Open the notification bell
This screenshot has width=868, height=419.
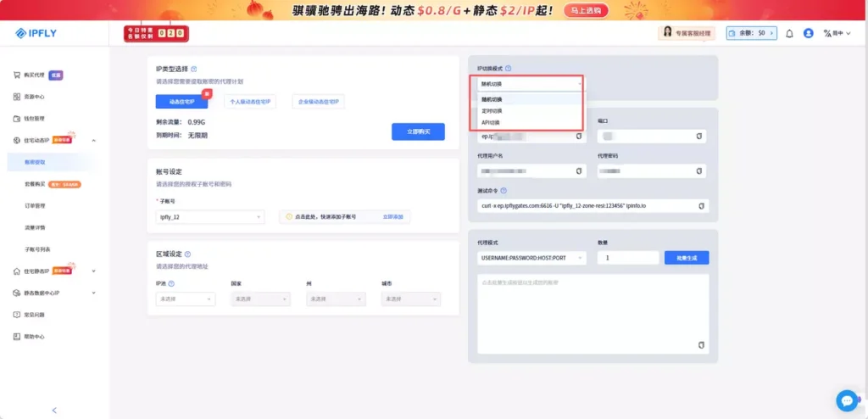pos(789,33)
